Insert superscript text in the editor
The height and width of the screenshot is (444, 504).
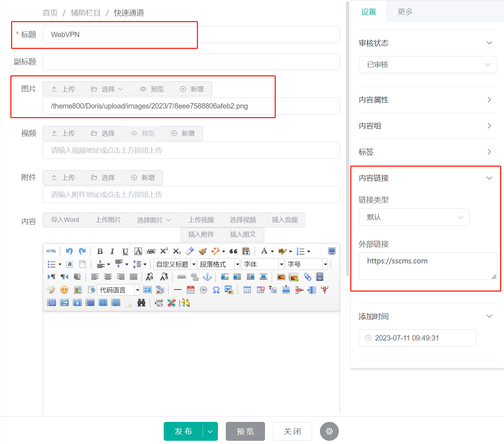[164, 251]
